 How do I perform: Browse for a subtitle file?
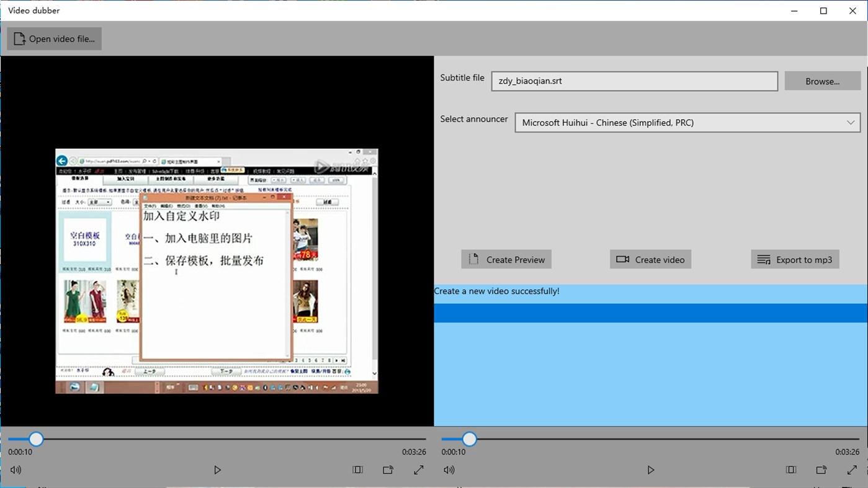[822, 81]
